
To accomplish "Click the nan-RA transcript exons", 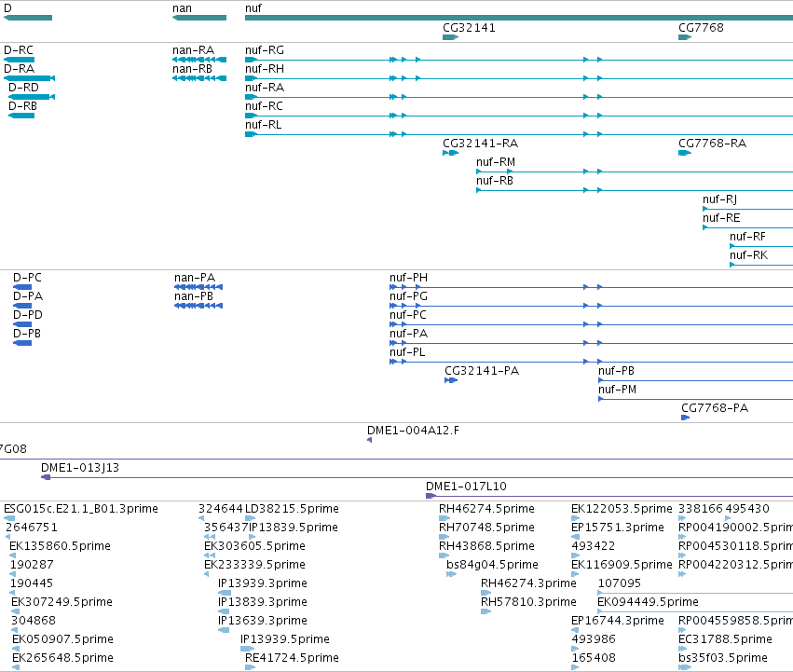I will coord(199,60).
